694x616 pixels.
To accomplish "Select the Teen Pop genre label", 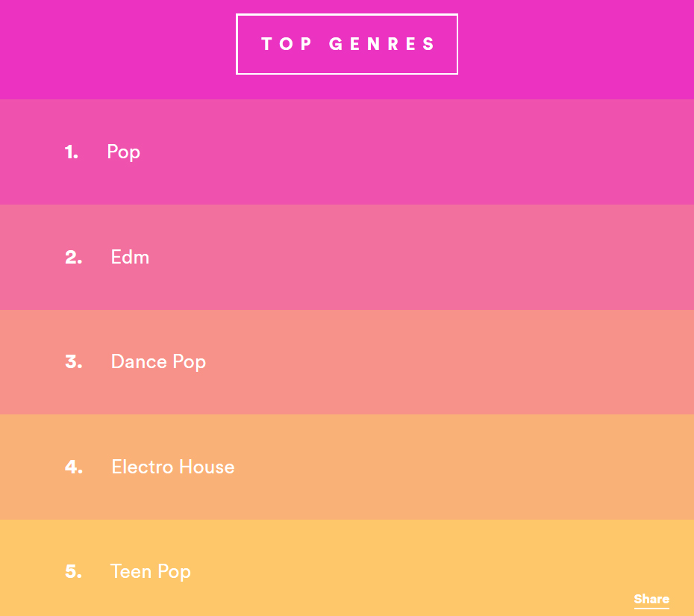I will [x=151, y=572].
